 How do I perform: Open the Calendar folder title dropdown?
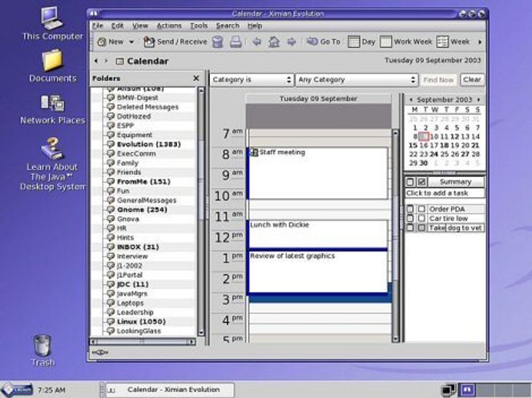[142, 62]
